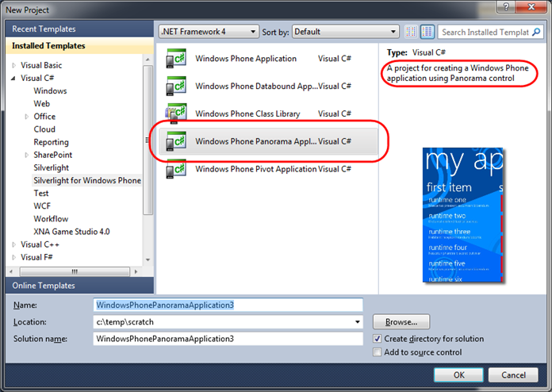Close the New Project dialog
Image resolution: width=552 pixels, height=392 pixels.
click(531, 6)
